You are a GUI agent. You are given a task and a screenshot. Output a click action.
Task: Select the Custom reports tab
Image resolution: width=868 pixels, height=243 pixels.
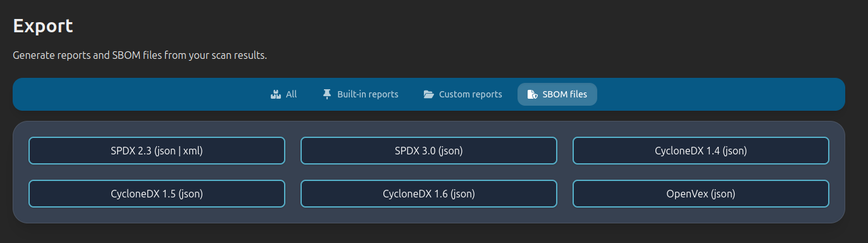pos(462,94)
